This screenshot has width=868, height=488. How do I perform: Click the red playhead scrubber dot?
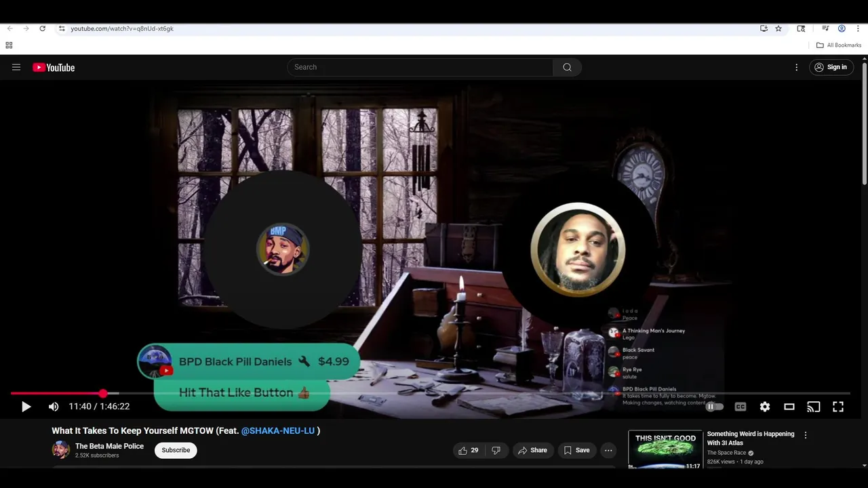click(x=103, y=393)
